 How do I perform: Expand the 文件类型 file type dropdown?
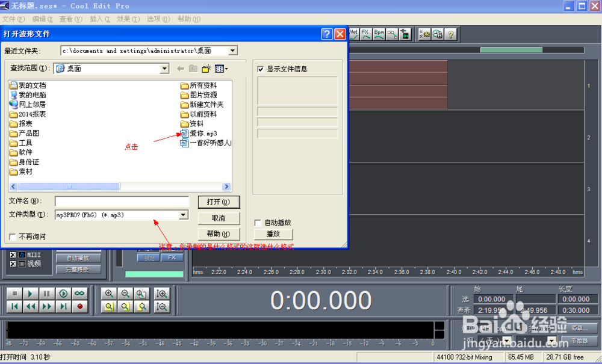pos(183,215)
